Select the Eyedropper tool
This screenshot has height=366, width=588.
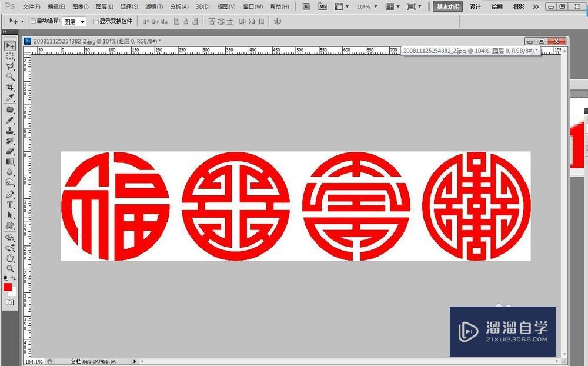pos(10,98)
